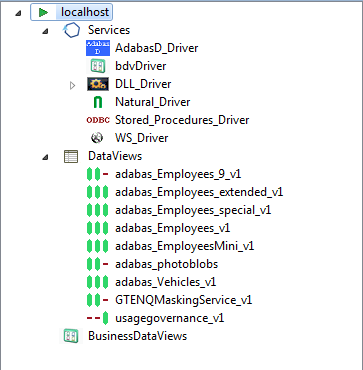The height and width of the screenshot is (370, 363).
Task: Click the AdabasD_Driver blue icon
Action: click(x=98, y=48)
